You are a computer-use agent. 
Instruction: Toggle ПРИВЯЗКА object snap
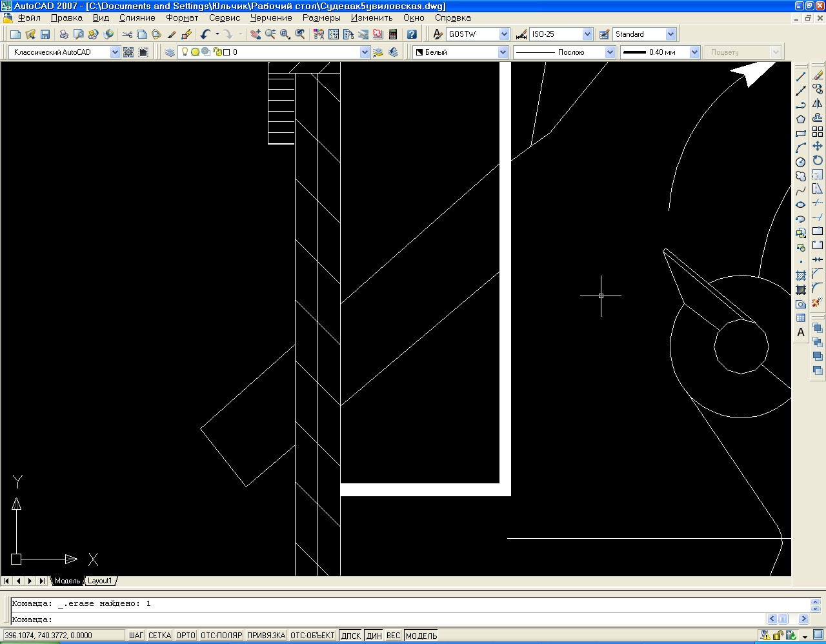(266, 636)
